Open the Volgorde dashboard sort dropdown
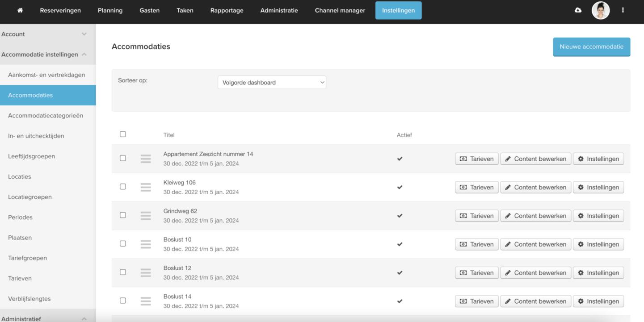The height and width of the screenshot is (322, 644). pos(272,83)
